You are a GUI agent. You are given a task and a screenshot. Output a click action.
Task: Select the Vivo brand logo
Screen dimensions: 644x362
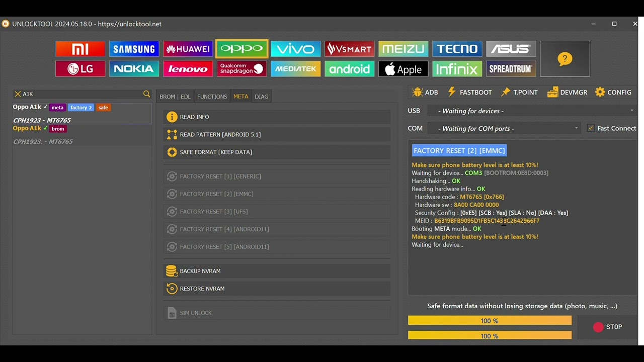point(295,49)
